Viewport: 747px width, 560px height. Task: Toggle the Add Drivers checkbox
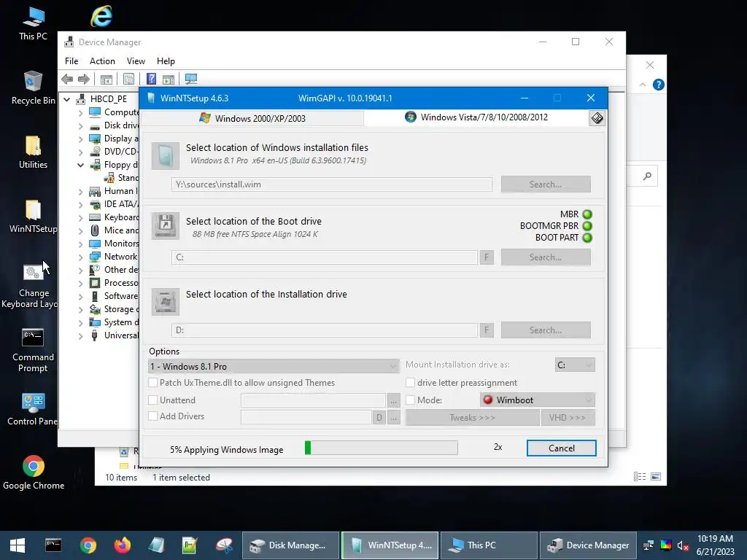(153, 416)
